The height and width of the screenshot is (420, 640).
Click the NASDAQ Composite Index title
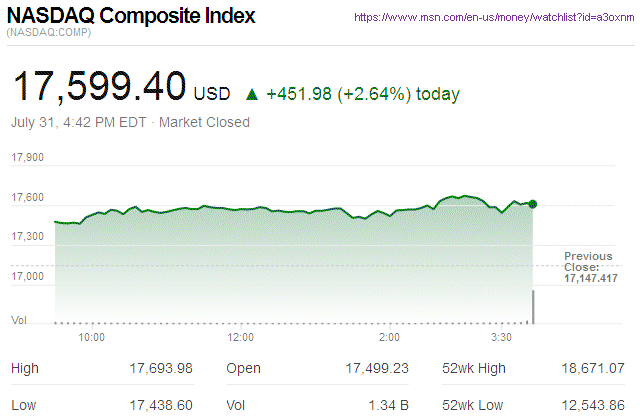131,17
